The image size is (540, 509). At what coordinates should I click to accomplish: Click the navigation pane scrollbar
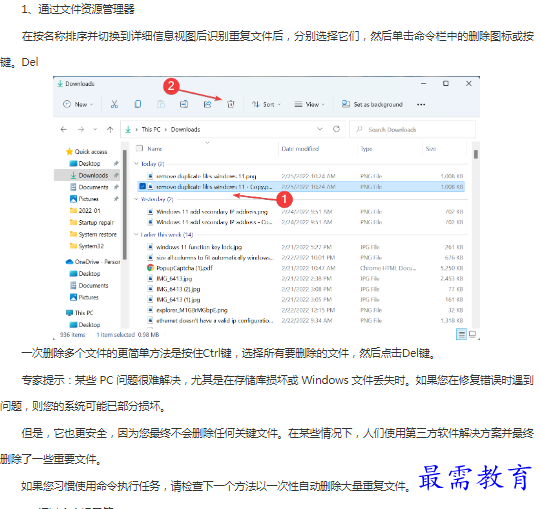coord(125,205)
